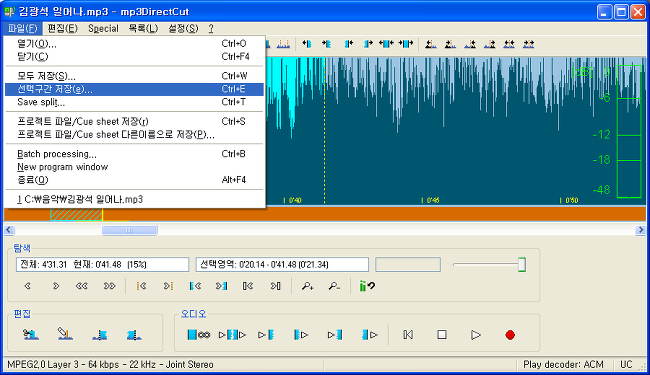Open the 설정(S) menu
The height and width of the screenshot is (375, 650).
pos(183,29)
